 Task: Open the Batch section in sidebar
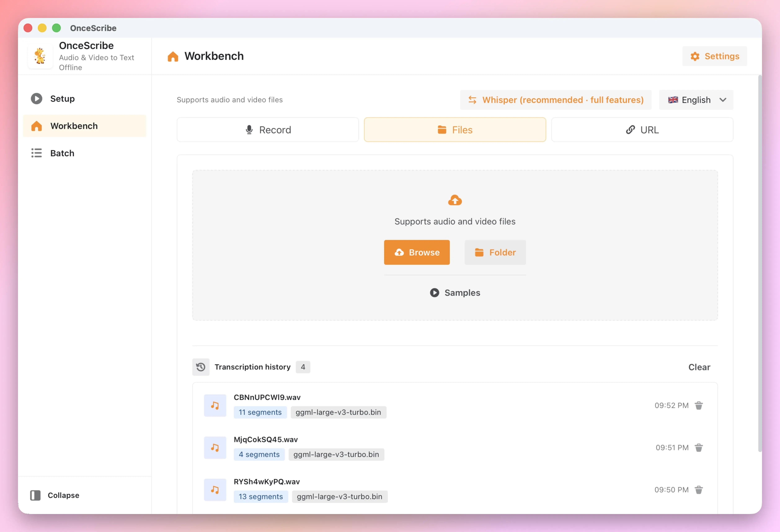[85, 153]
